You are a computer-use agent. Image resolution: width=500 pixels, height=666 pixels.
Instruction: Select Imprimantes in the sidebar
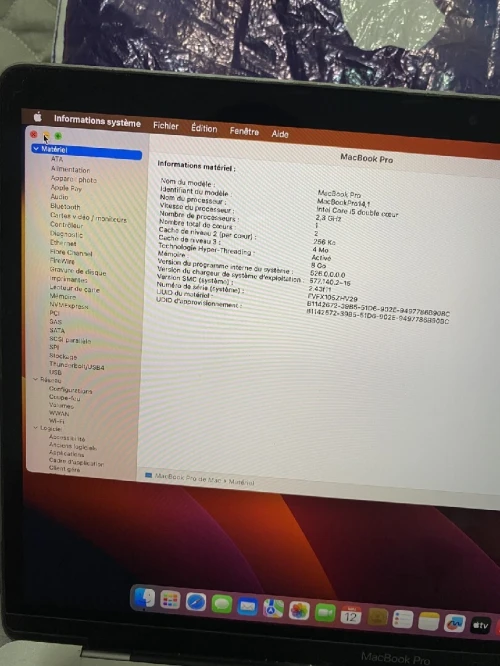[68, 279]
